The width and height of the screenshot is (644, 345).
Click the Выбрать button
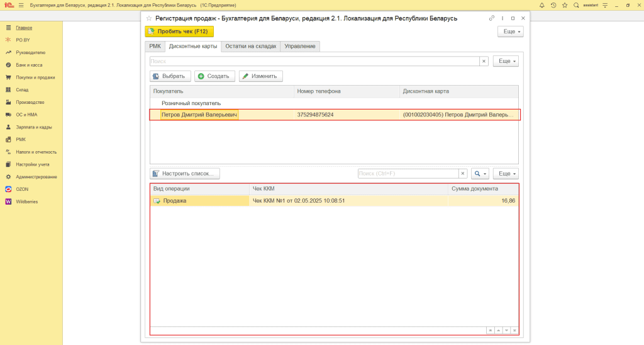point(170,76)
